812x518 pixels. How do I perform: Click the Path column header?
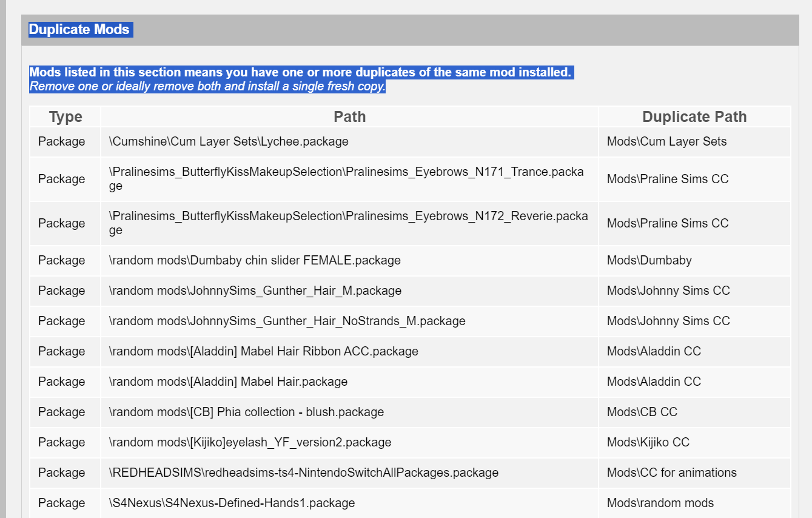(350, 117)
